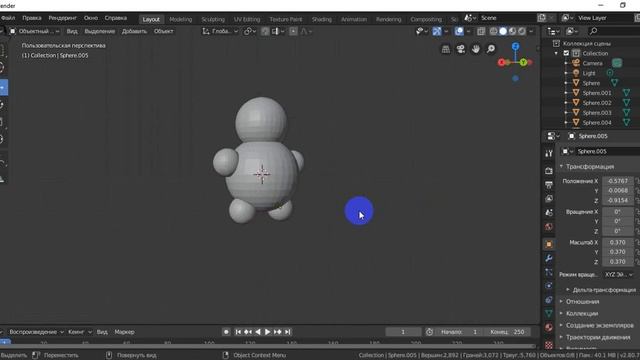
Task: Toggle the proportional editing button
Action: 293,31
